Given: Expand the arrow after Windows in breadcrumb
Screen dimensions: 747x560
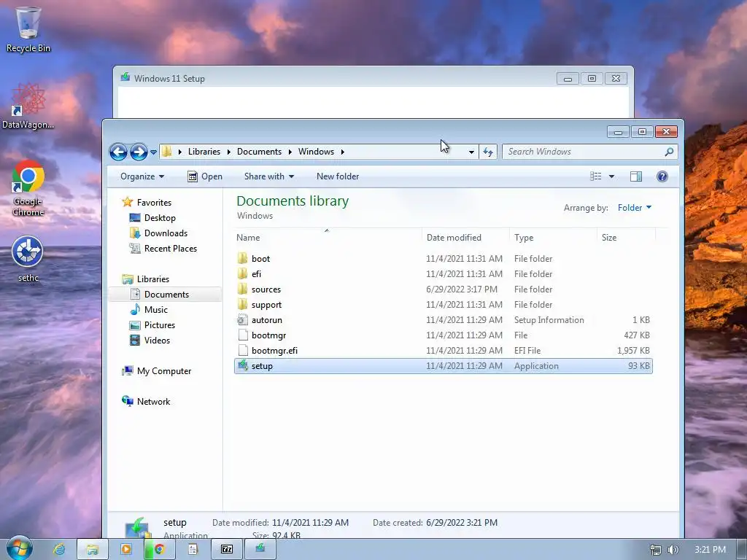Looking at the screenshot, I should [x=342, y=152].
